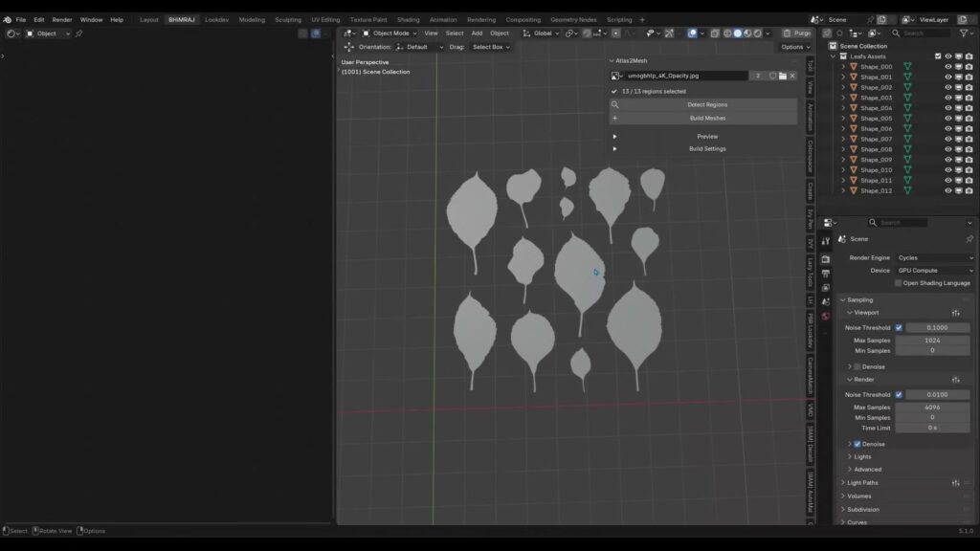
Task: Click the magnifier icon on Detect Regions
Action: (x=615, y=105)
